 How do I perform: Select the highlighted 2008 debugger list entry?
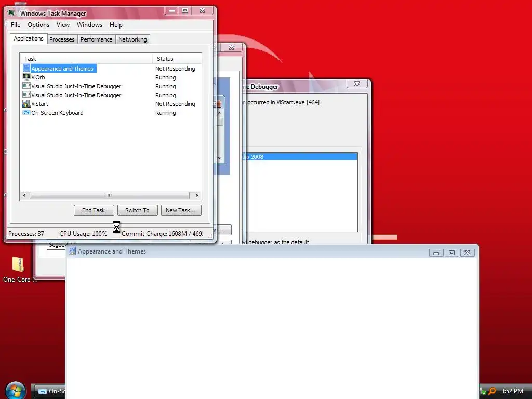[300, 157]
